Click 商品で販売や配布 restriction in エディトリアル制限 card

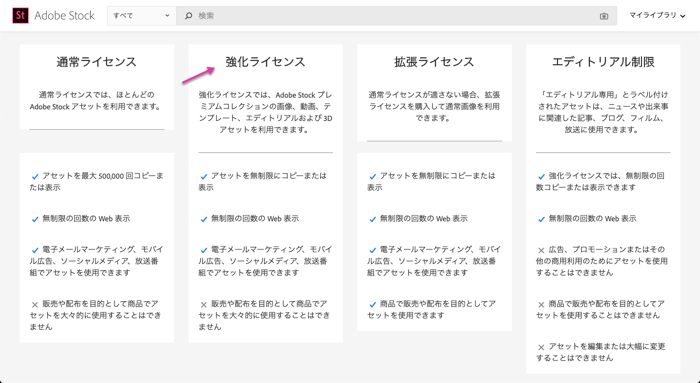pyautogui.click(x=600, y=309)
